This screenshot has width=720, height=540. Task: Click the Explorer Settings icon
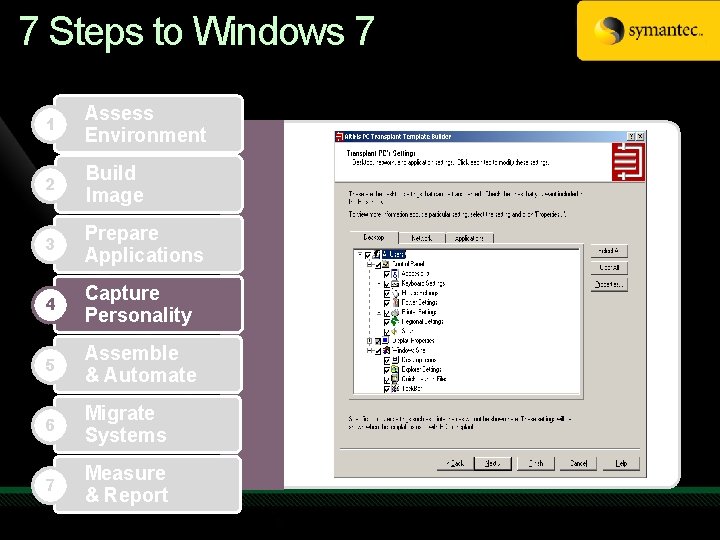pos(394,369)
